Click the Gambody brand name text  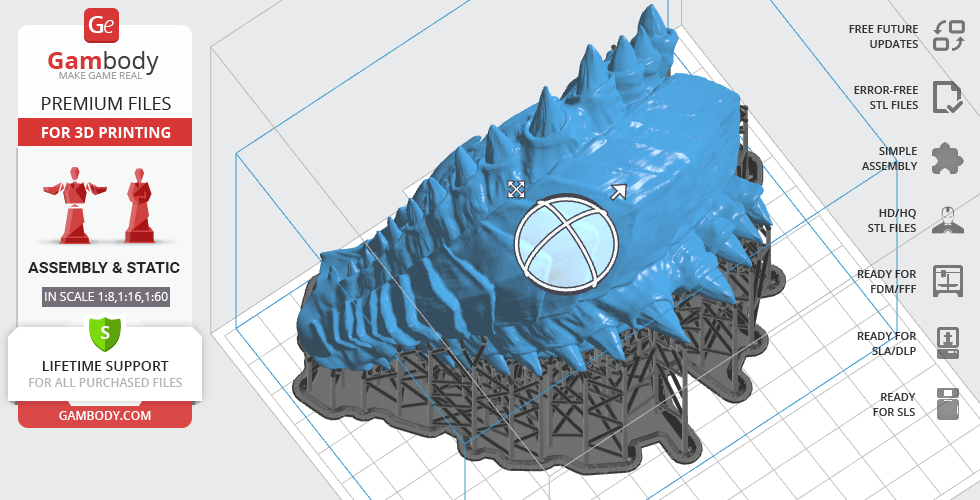click(105, 62)
